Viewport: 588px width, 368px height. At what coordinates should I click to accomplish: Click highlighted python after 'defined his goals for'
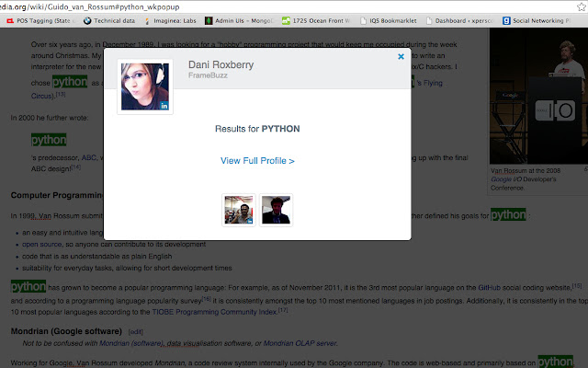[508, 214]
